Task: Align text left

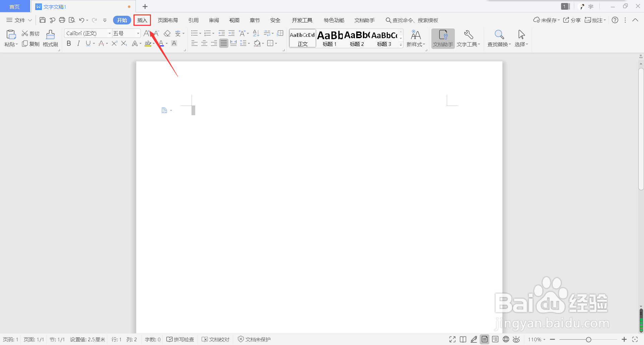Action: point(195,43)
